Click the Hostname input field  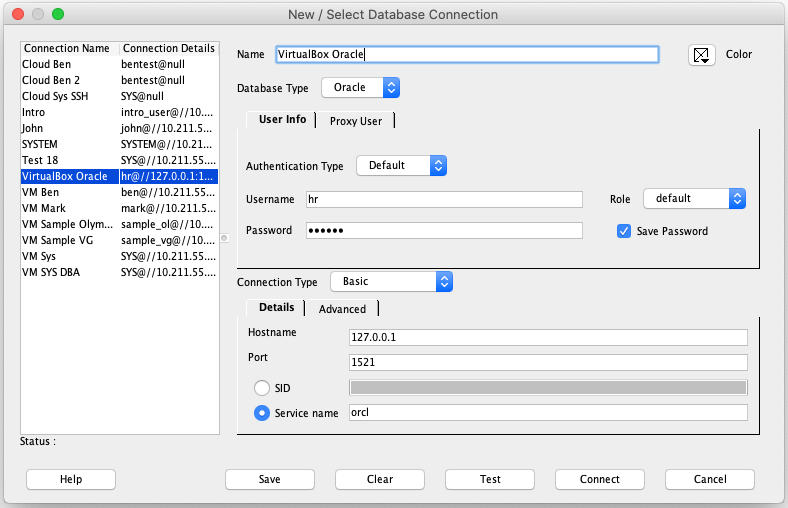pyautogui.click(x=548, y=337)
